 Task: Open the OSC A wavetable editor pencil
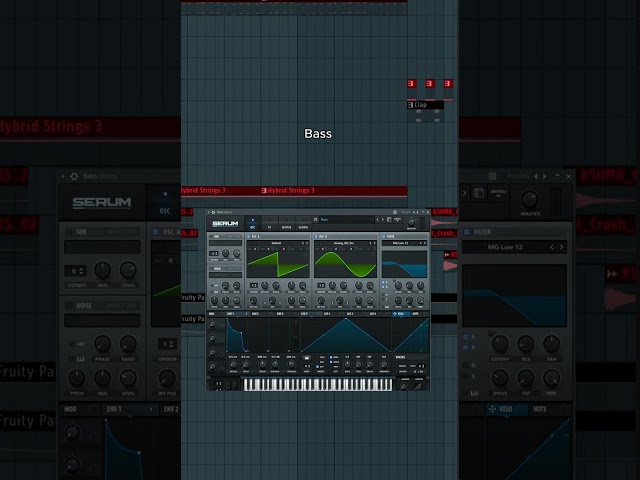tap(306, 254)
